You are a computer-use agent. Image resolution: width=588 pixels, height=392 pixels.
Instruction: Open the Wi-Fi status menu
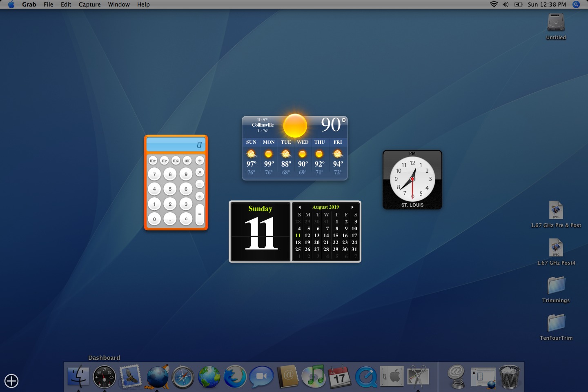pyautogui.click(x=494, y=4)
